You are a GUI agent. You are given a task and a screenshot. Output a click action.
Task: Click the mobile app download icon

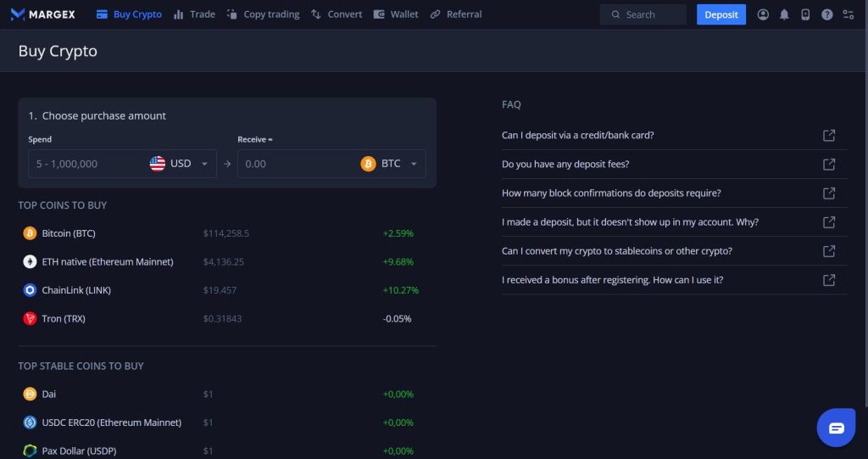tap(805, 14)
